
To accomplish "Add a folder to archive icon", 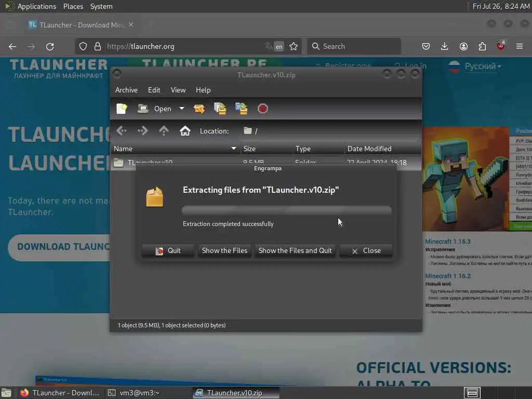I will [242, 109].
